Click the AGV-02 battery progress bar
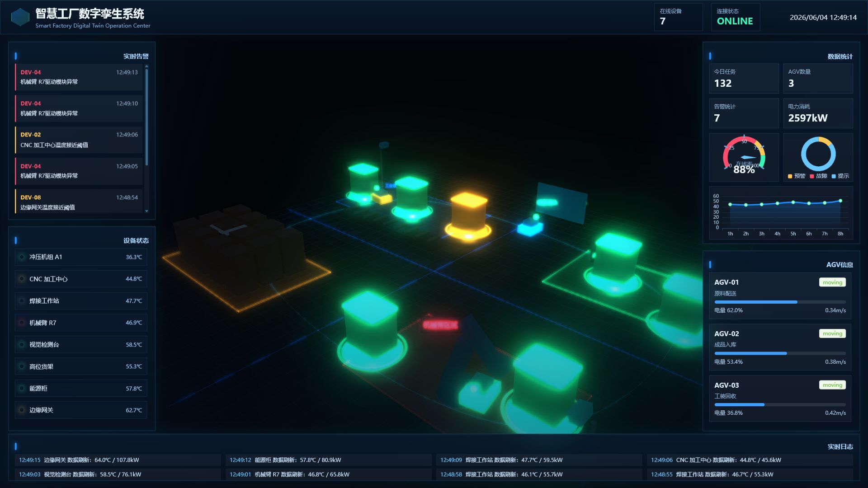This screenshot has height=488, width=868. coord(780,353)
